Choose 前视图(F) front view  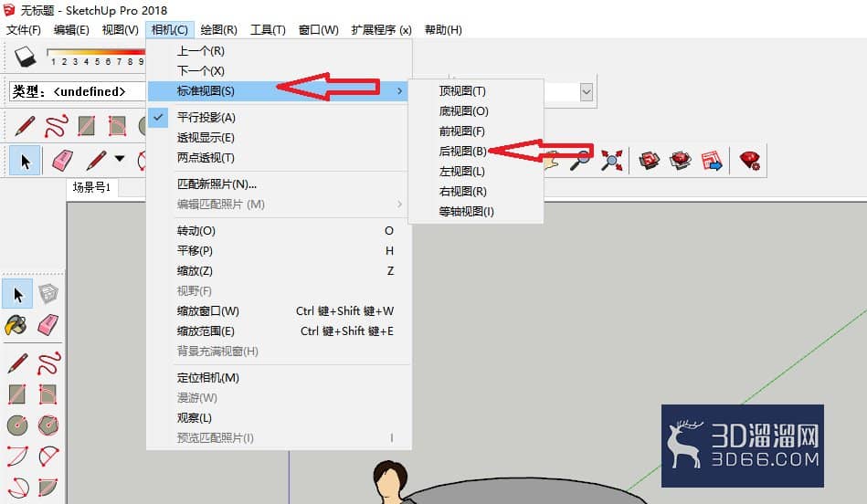[x=475, y=131]
